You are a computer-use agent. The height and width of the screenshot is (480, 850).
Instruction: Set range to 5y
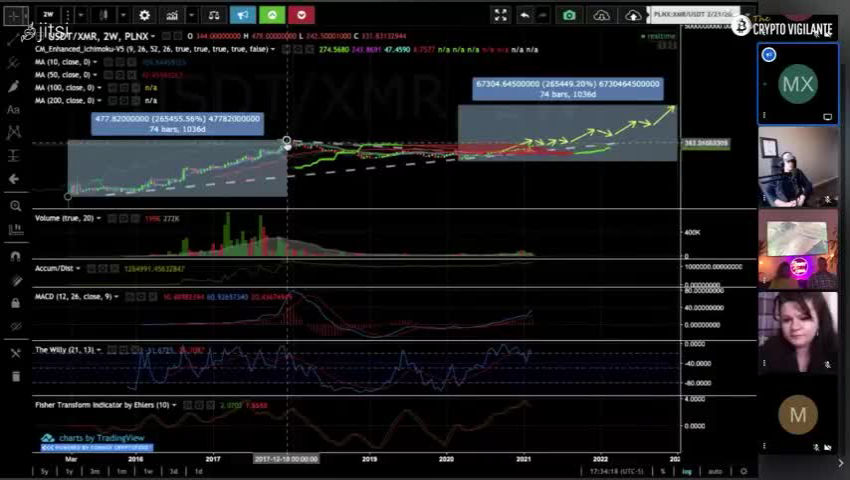[x=45, y=471]
